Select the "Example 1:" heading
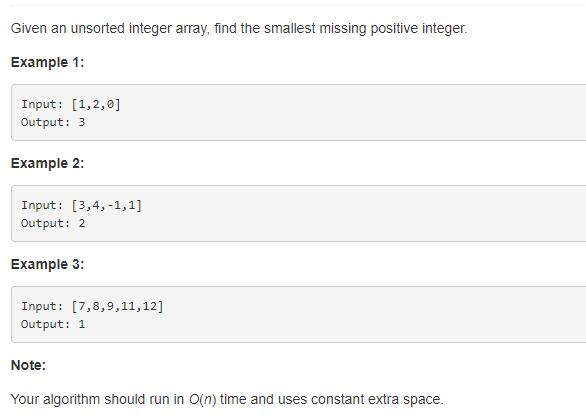 (47, 62)
